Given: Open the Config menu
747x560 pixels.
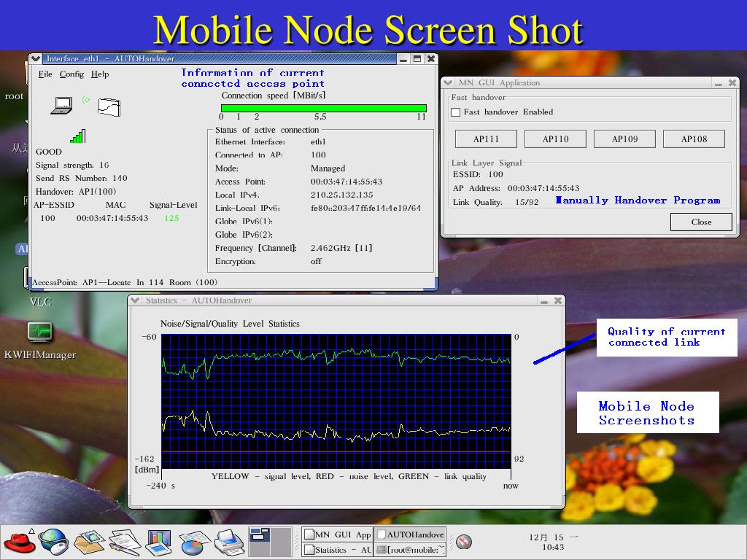Looking at the screenshot, I should point(71,74).
